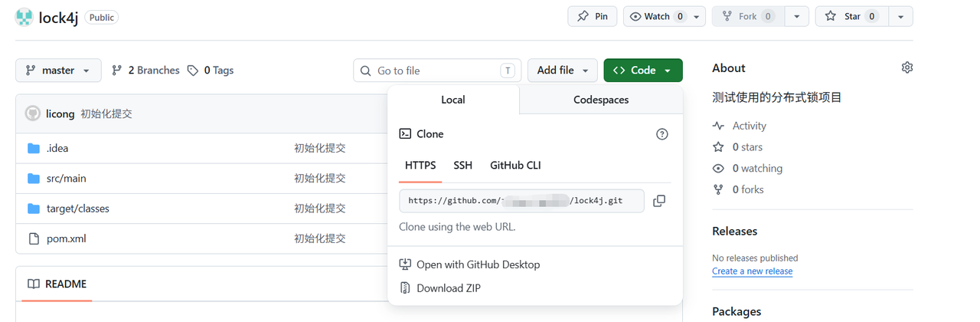
Task: Select the HTTPS clone tab
Action: tap(420, 165)
